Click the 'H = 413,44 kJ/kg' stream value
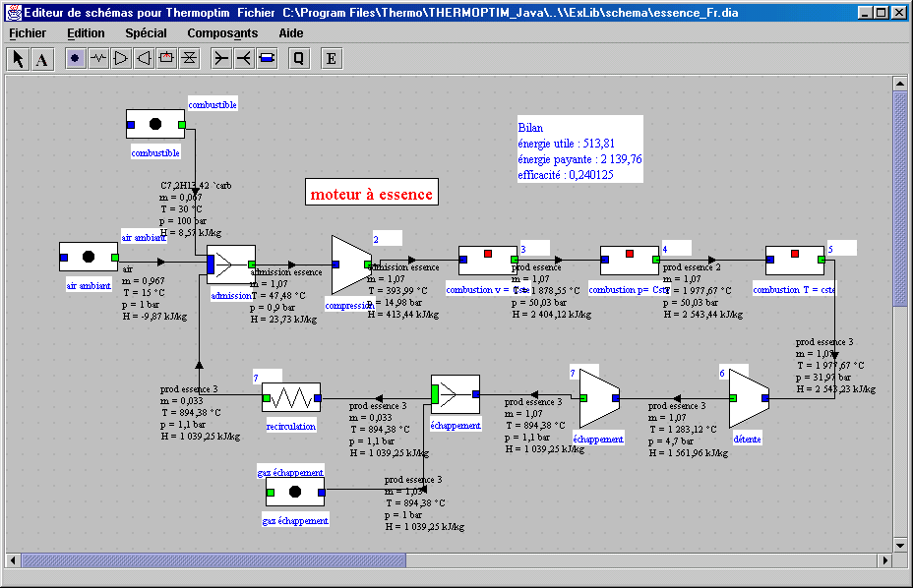This screenshot has height=588, width=913. coord(403,315)
